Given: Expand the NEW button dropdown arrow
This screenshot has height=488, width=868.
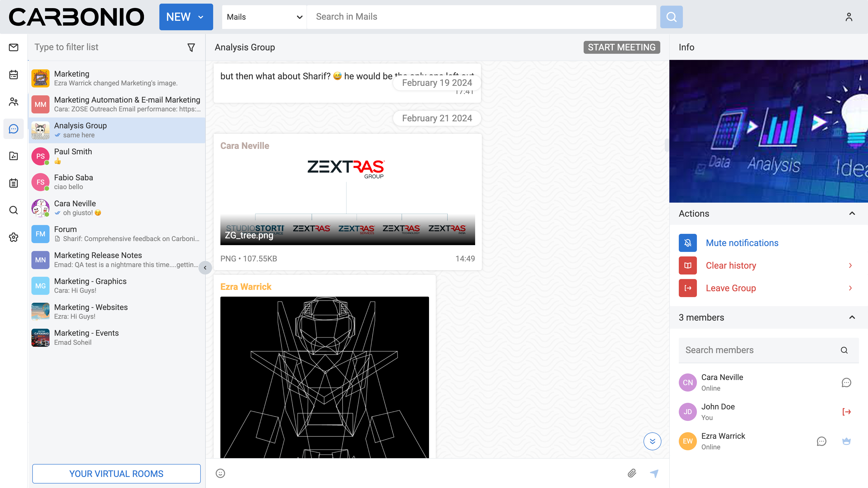Looking at the screenshot, I should (x=201, y=17).
